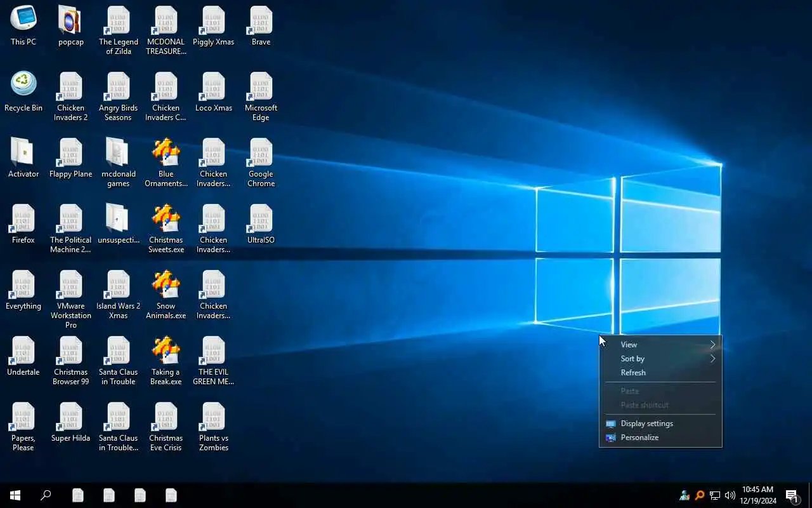The height and width of the screenshot is (508, 812).
Task: Select the Angry Birds Seasons shortcut
Action: tap(119, 97)
